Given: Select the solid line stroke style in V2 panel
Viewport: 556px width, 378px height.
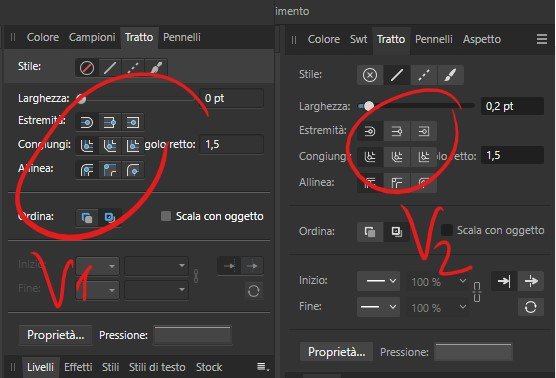Looking at the screenshot, I should (x=396, y=75).
